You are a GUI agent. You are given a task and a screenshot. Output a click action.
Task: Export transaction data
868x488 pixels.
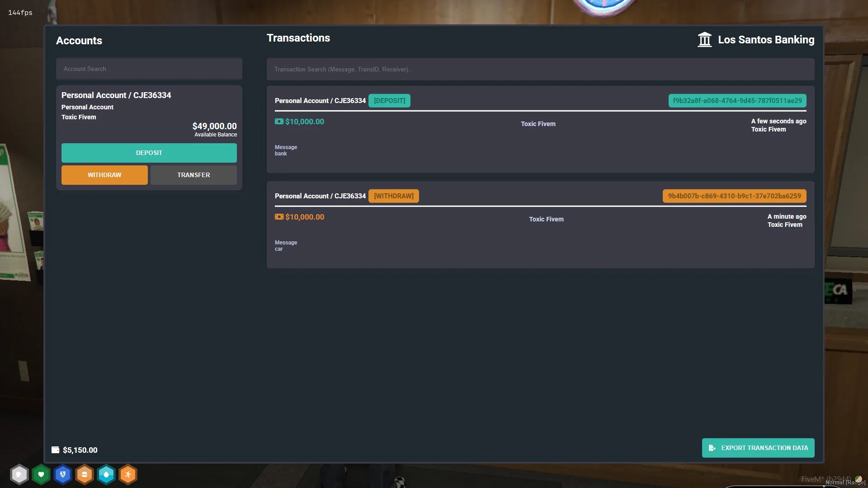click(x=758, y=448)
